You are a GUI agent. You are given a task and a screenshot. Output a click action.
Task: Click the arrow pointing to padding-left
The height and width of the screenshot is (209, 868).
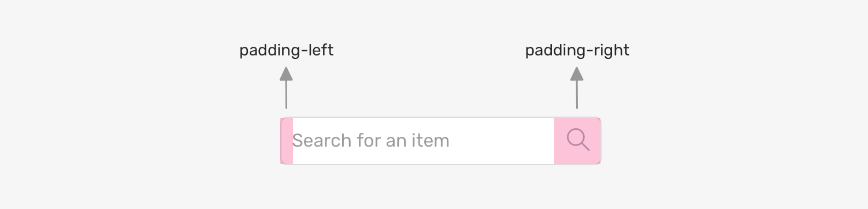coord(286,88)
